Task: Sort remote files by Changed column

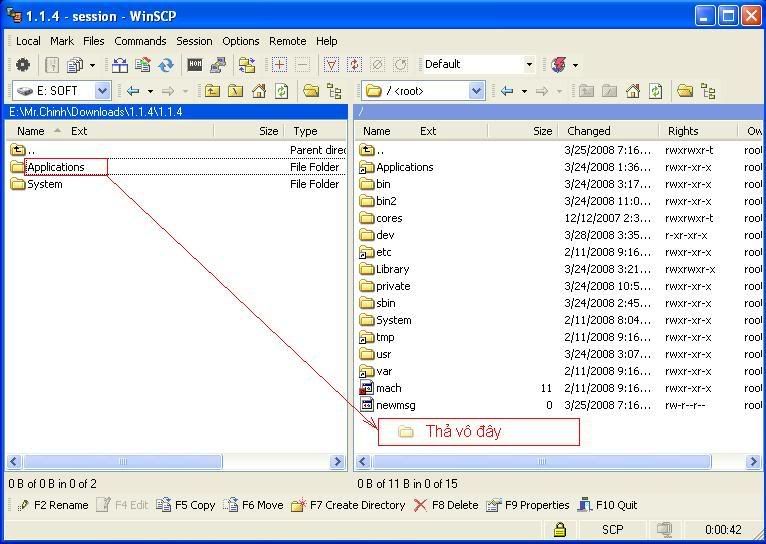Action: (x=589, y=131)
